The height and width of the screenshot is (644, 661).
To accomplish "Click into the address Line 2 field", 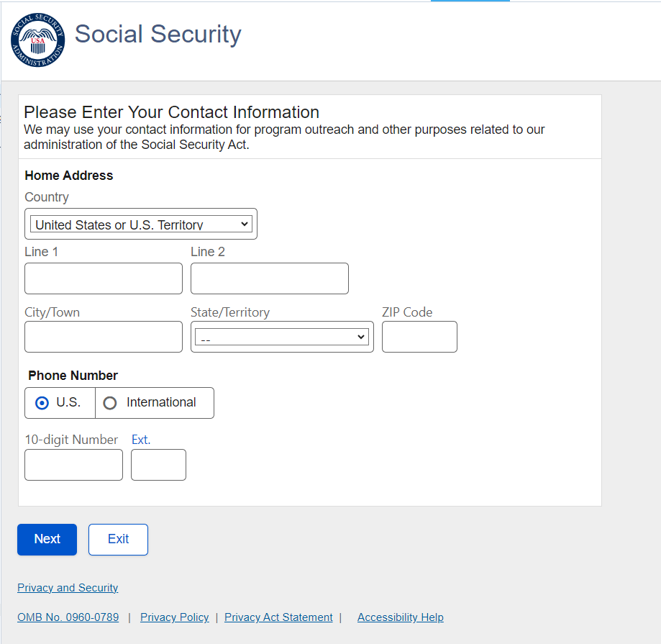I will tap(270, 278).
